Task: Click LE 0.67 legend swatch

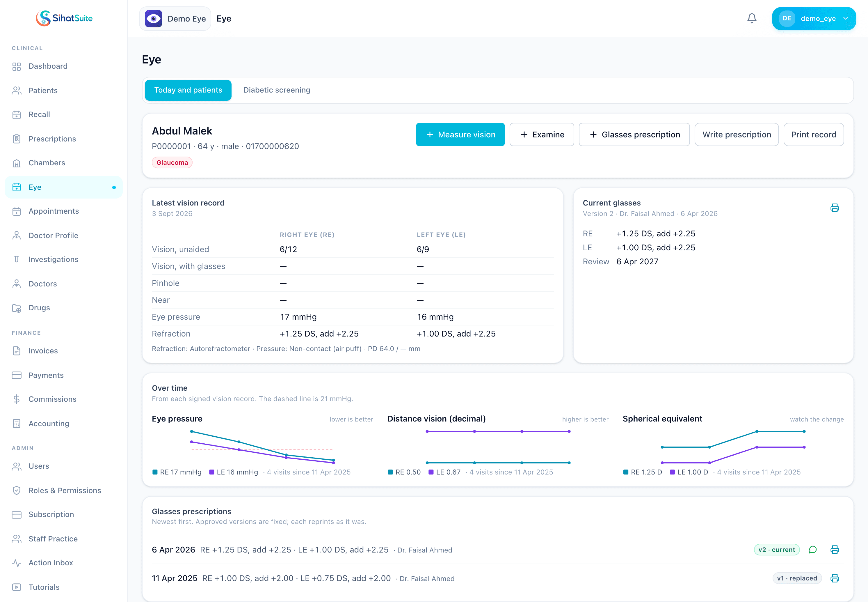Action: pos(431,472)
